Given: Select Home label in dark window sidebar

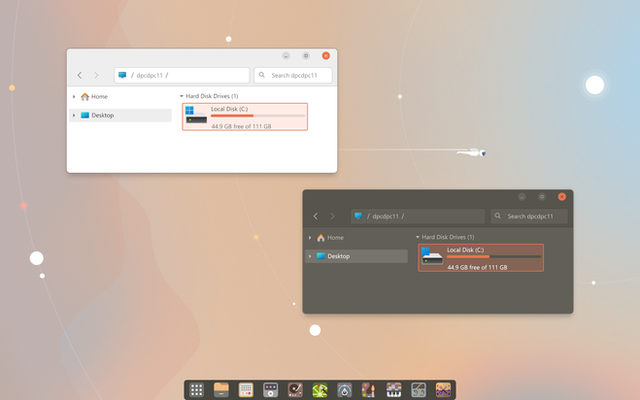Looking at the screenshot, I should [336, 238].
